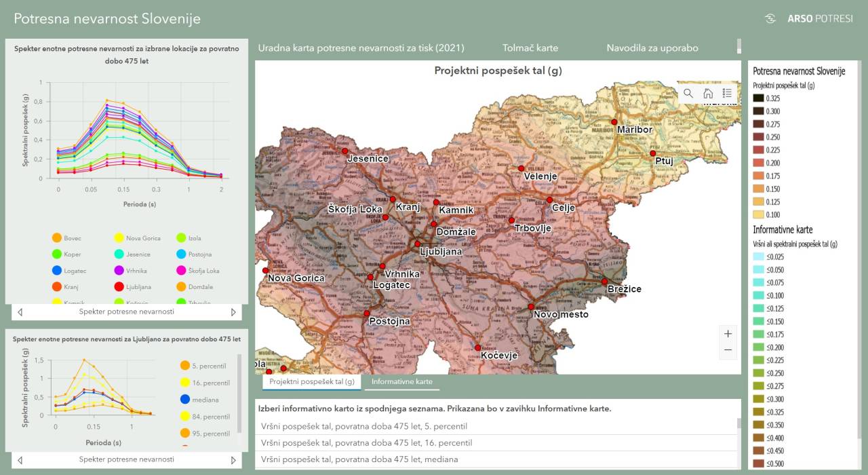This screenshot has width=868, height=475.
Task: Zoom in on the map
Action: (x=728, y=334)
